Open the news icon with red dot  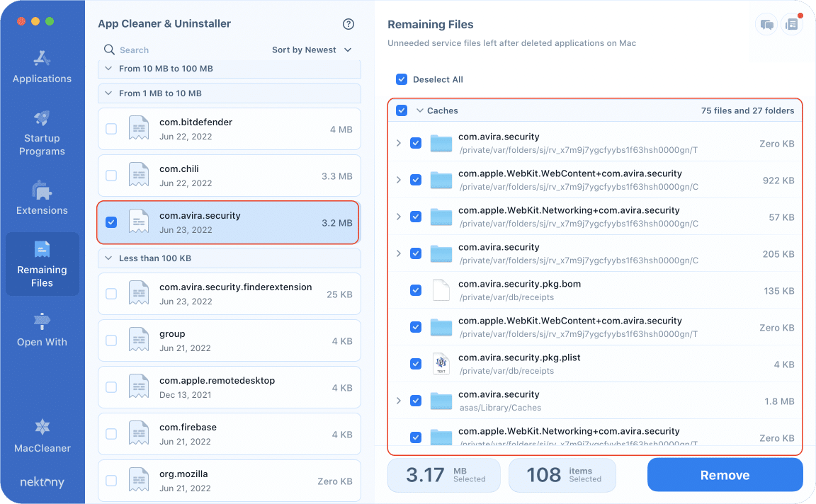[791, 25]
